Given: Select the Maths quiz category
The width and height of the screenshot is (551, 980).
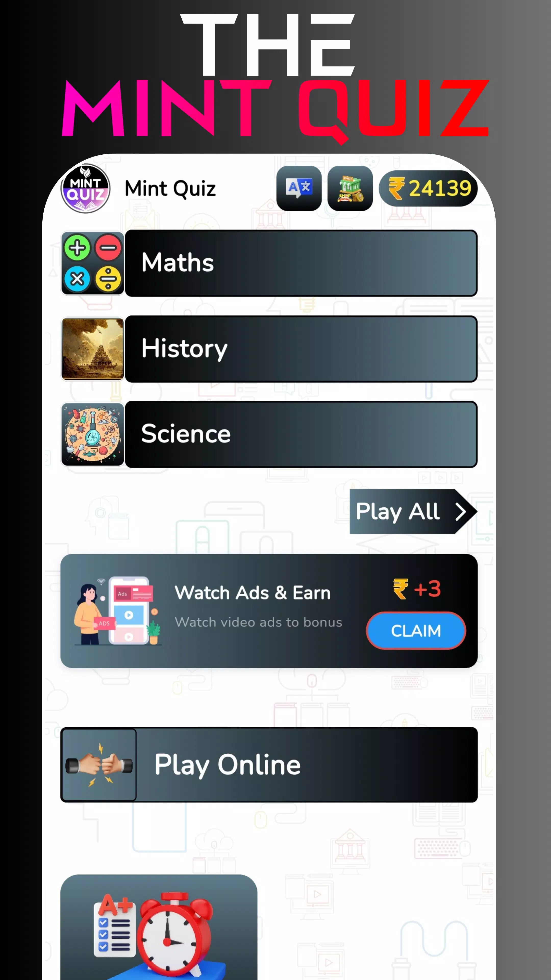Looking at the screenshot, I should point(269,263).
